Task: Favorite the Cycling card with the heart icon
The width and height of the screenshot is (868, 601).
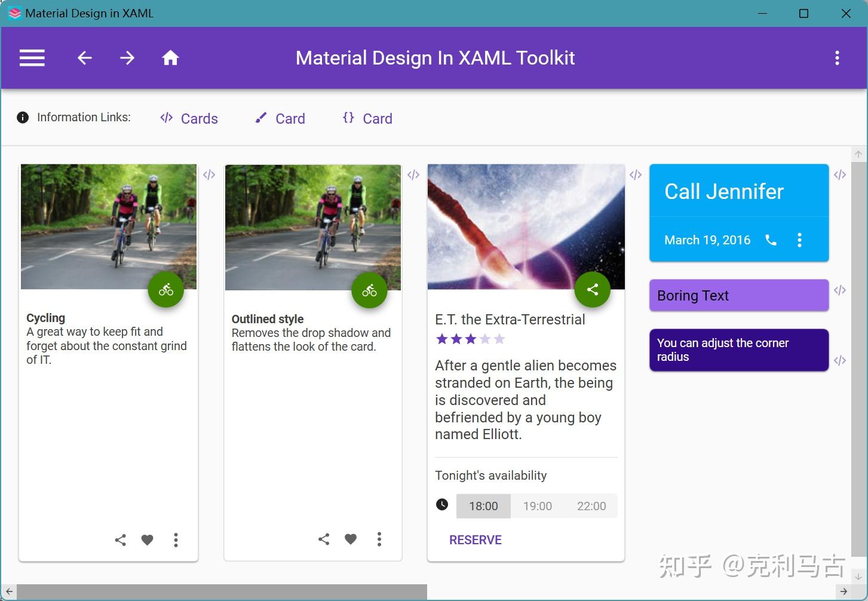Action: click(147, 539)
